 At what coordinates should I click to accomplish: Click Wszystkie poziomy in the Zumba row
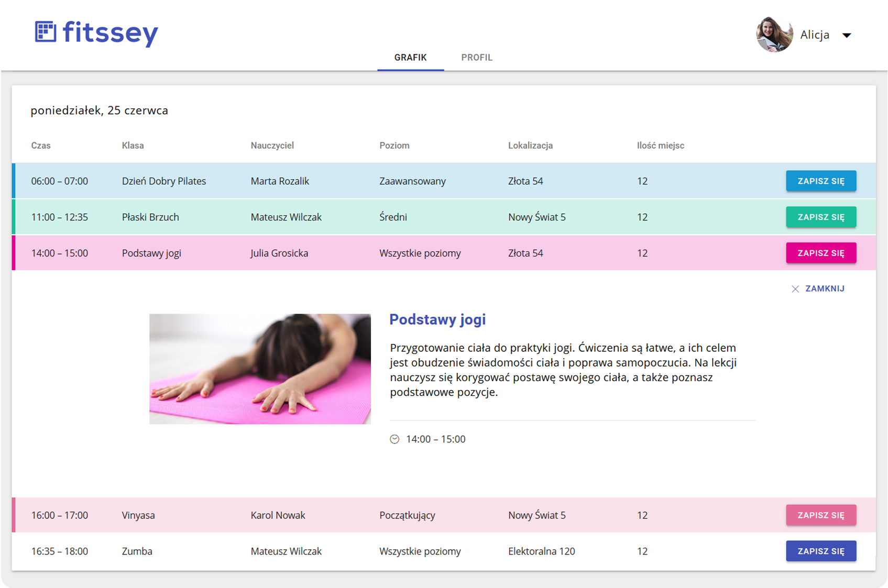pos(420,551)
